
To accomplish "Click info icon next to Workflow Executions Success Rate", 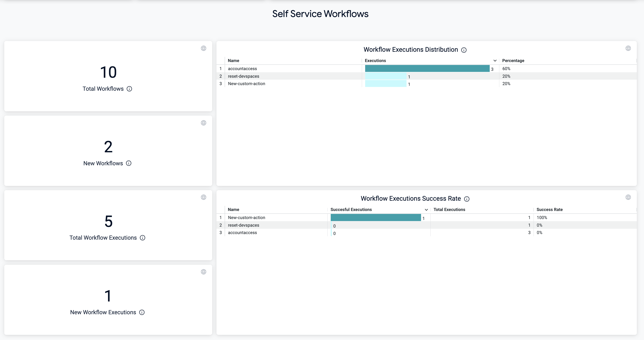I will point(467,199).
